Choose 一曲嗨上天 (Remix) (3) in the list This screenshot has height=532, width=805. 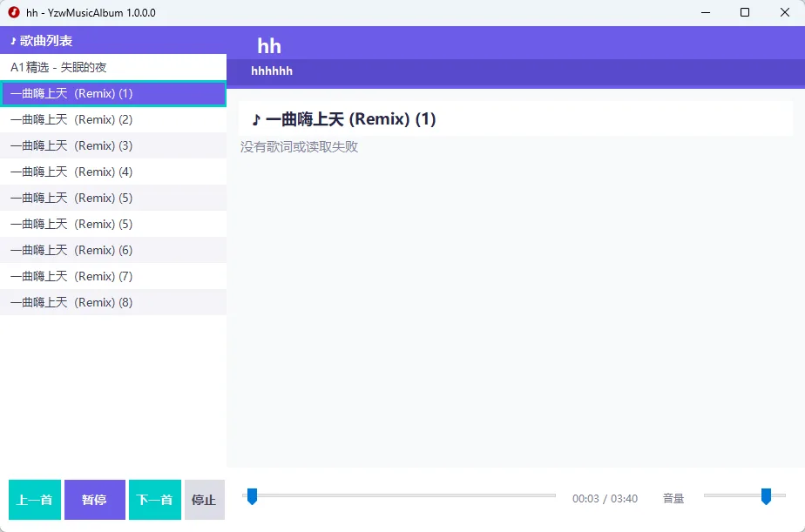point(113,145)
